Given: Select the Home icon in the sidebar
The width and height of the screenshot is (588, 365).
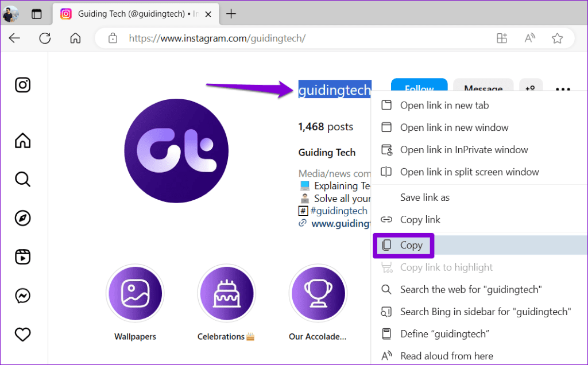Looking at the screenshot, I should pos(22,141).
